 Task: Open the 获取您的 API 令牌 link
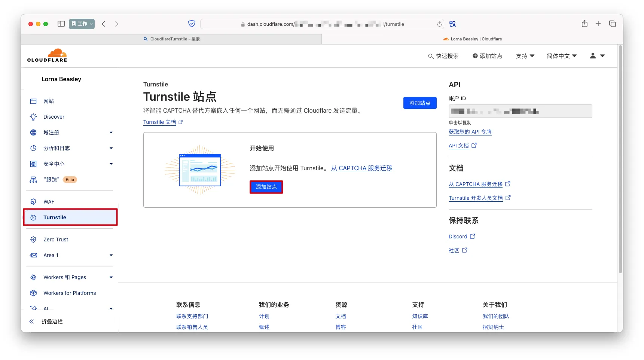pyautogui.click(x=470, y=132)
